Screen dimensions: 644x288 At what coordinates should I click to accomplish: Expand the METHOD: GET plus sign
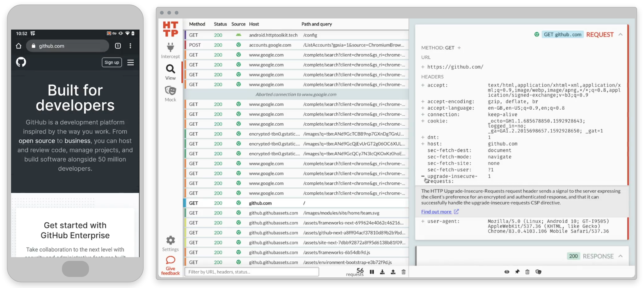point(459,48)
